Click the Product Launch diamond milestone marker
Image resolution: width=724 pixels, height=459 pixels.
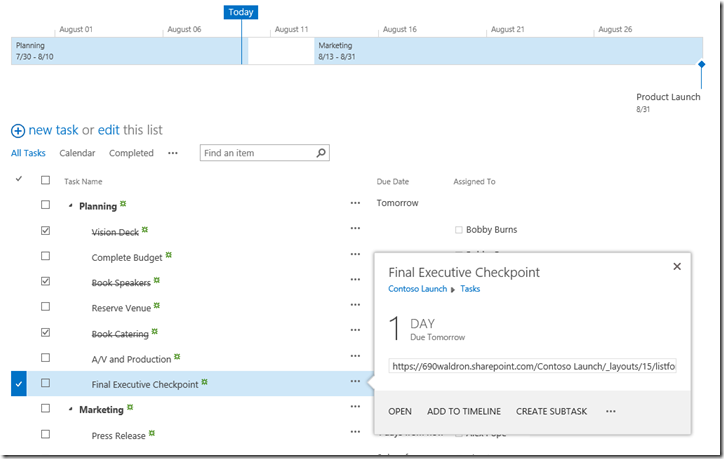[701, 64]
